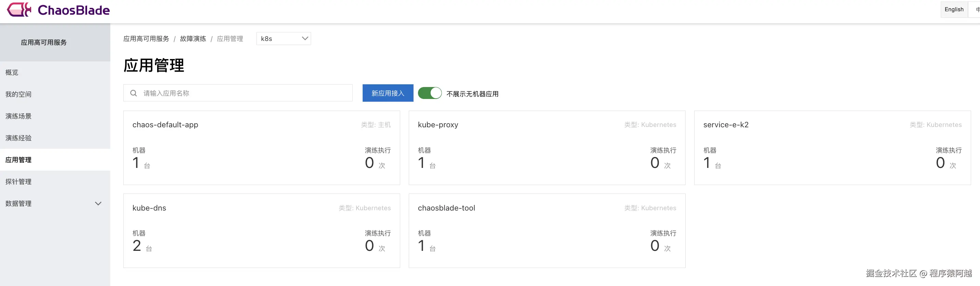
Task: Toggle the 不展示无机器应用 switch
Action: (x=430, y=93)
